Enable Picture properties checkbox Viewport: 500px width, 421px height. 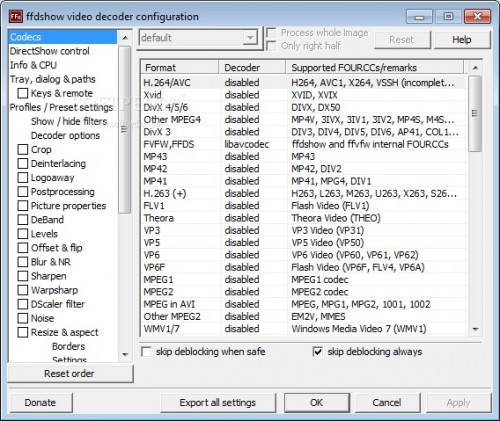pos(23,206)
